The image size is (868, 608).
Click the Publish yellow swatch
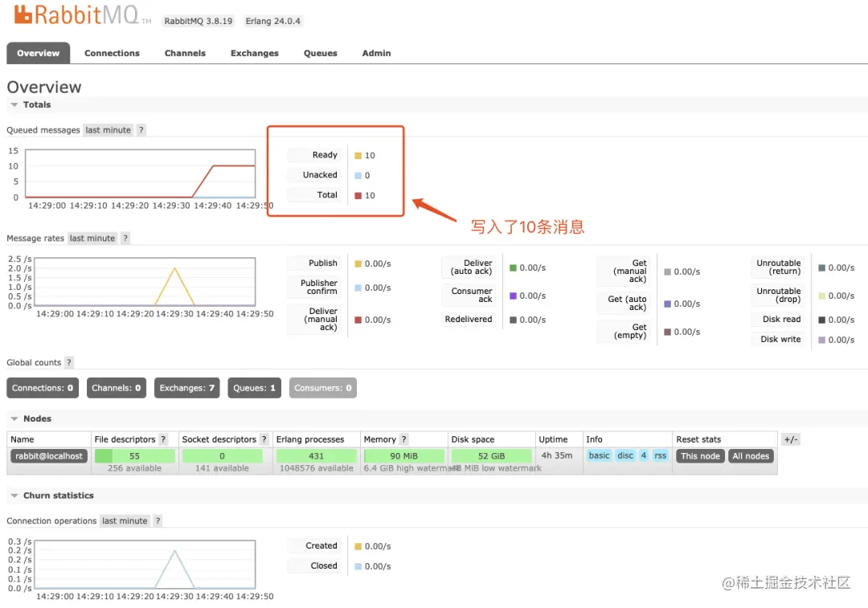pyautogui.click(x=358, y=264)
